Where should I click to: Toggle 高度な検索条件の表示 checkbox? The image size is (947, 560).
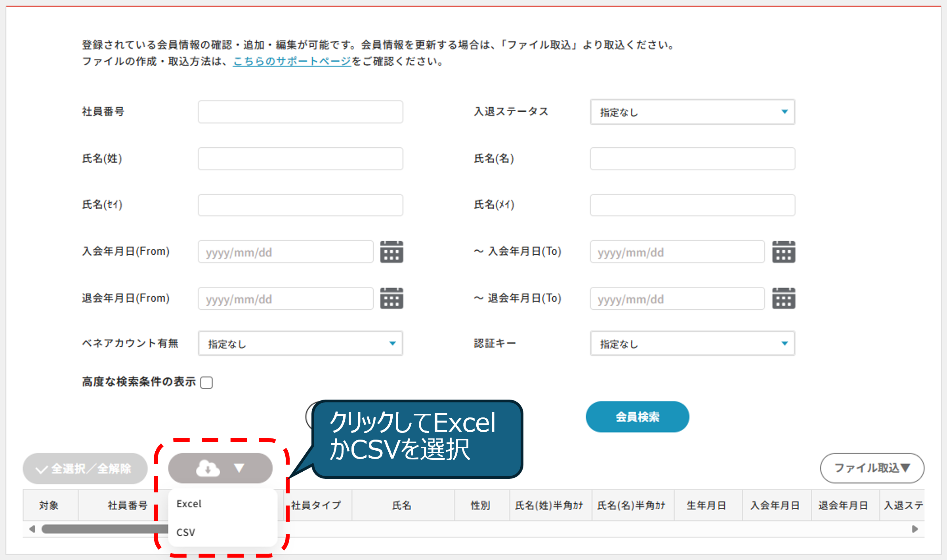coord(206,383)
